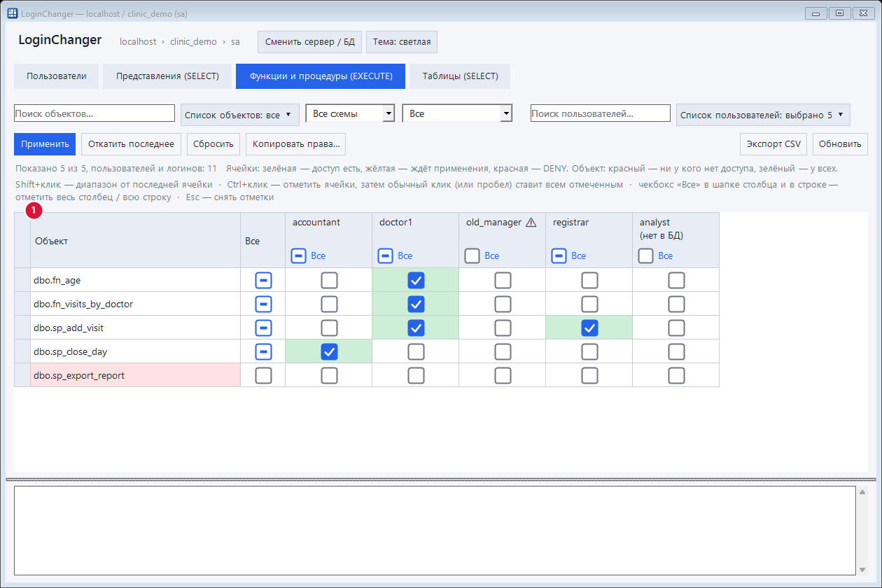
Task: Toggle the "Все" header checkbox for doctor1
Action: (x=385, y=256)
